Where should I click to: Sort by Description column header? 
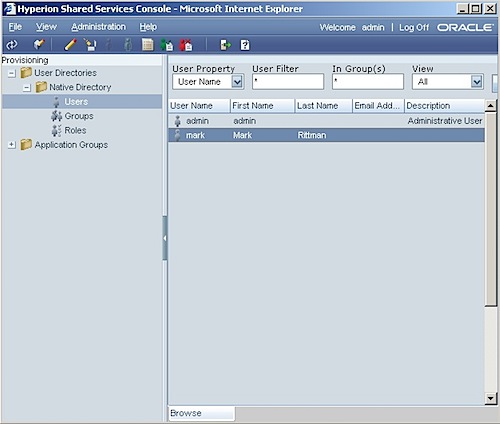pyautogui.click(x=444, y=106)
